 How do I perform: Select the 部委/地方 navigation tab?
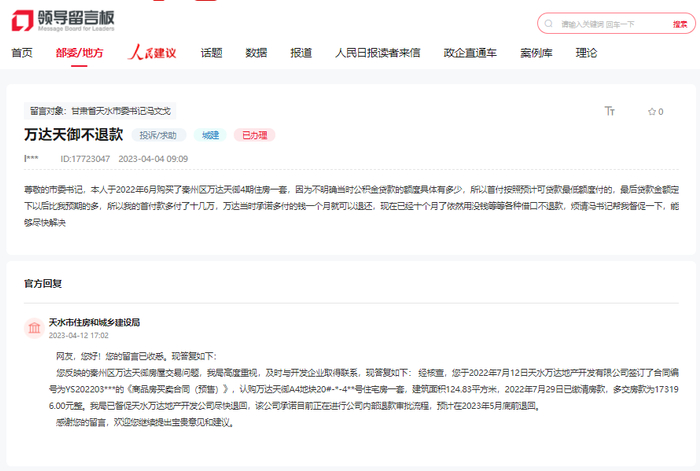pos(79,53)
